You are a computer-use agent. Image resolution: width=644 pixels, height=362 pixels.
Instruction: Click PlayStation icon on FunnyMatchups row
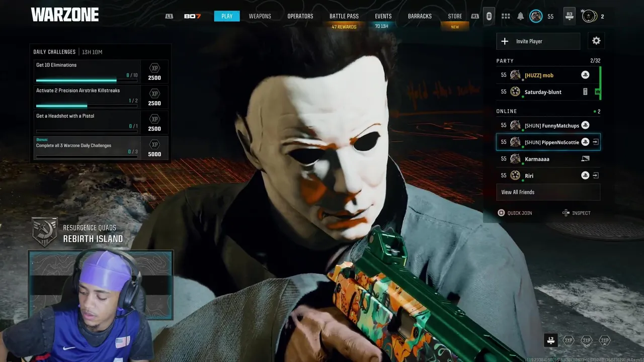point(585,125)
